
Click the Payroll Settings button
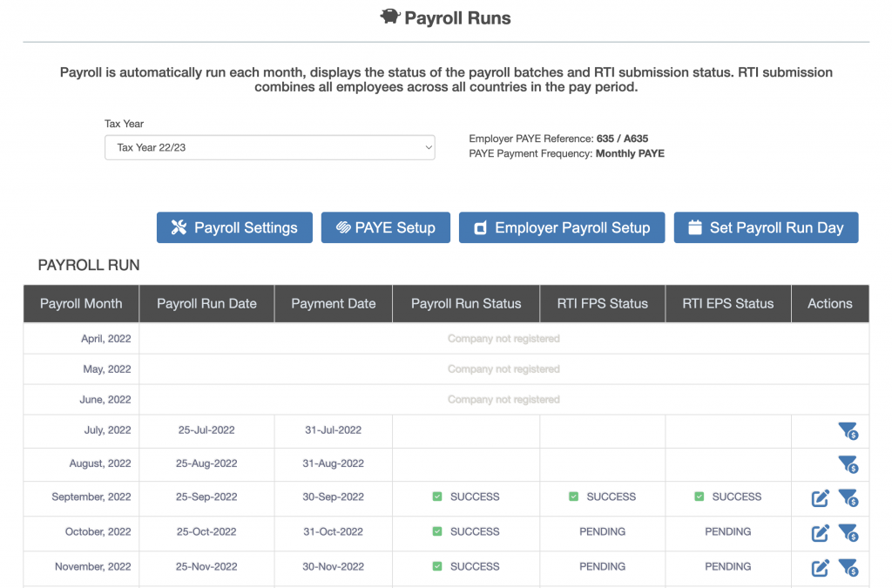[234, 227]
